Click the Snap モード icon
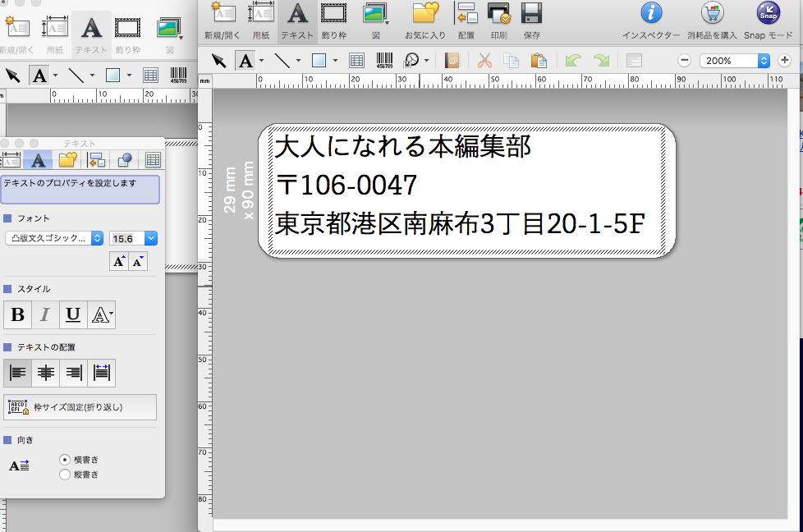The height and width of the screenshot is (532, 803). pos(768,14)
